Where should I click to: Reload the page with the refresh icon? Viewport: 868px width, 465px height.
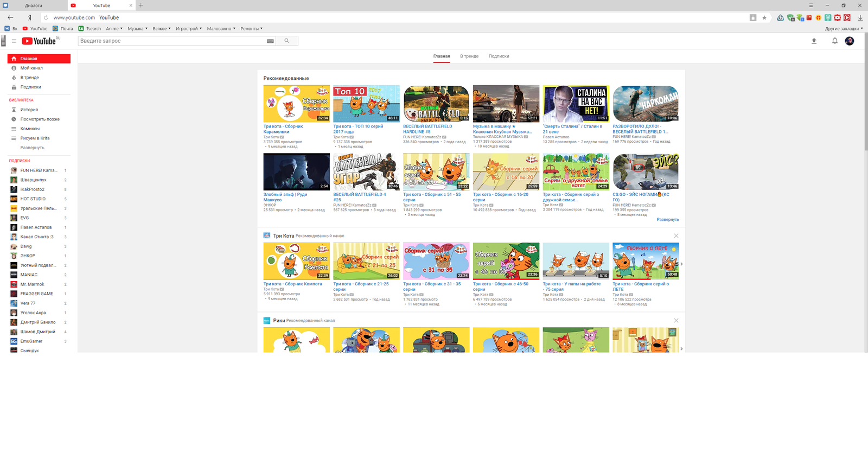46,17
